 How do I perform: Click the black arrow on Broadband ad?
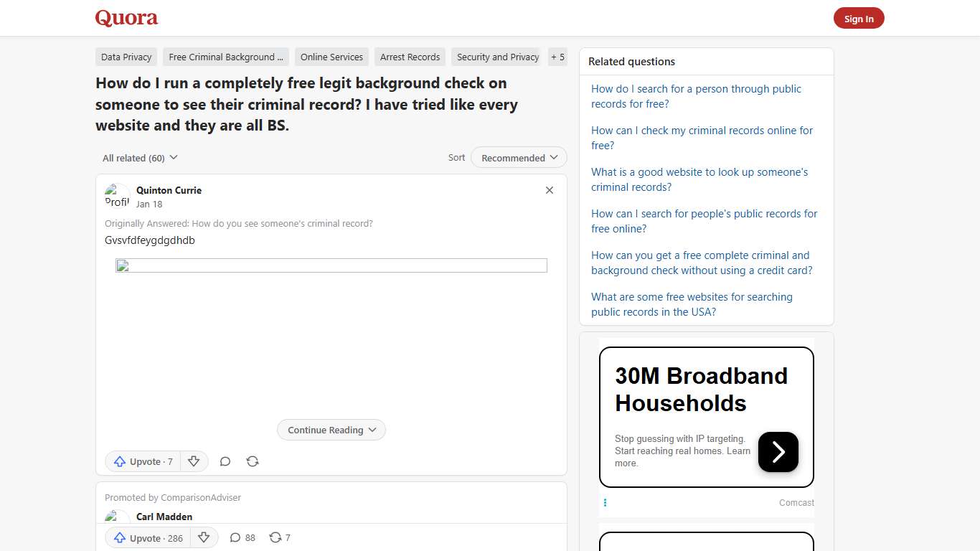(778, 452)
